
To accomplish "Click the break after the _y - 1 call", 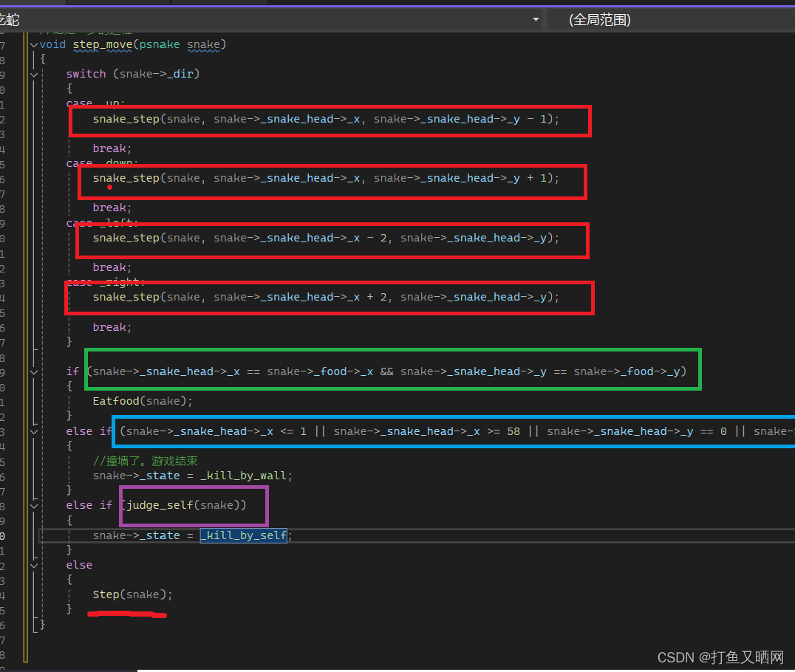I will (x=112, y=149).
